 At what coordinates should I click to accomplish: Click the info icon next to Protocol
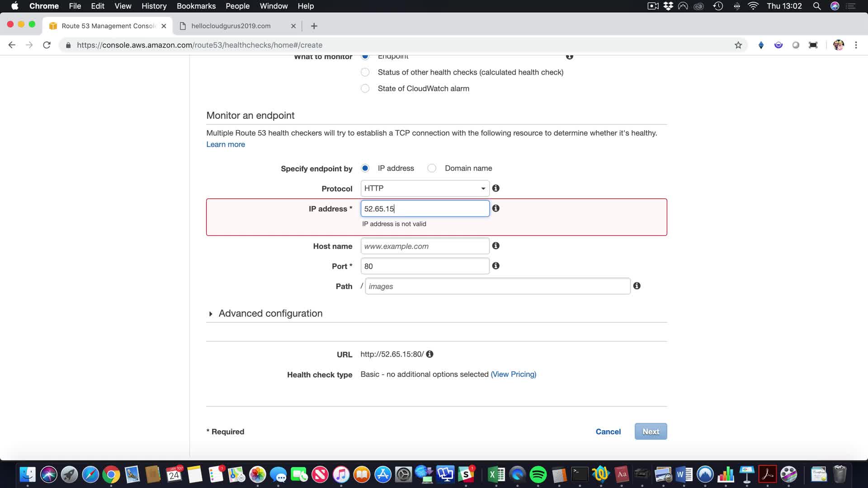(495, 188)
